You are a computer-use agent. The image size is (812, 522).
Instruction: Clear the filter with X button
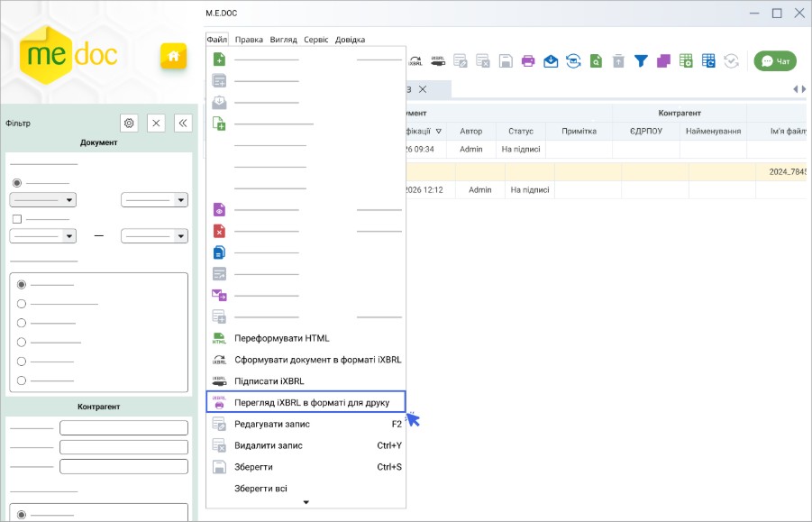pyautogui.click(x=156, y=124)
